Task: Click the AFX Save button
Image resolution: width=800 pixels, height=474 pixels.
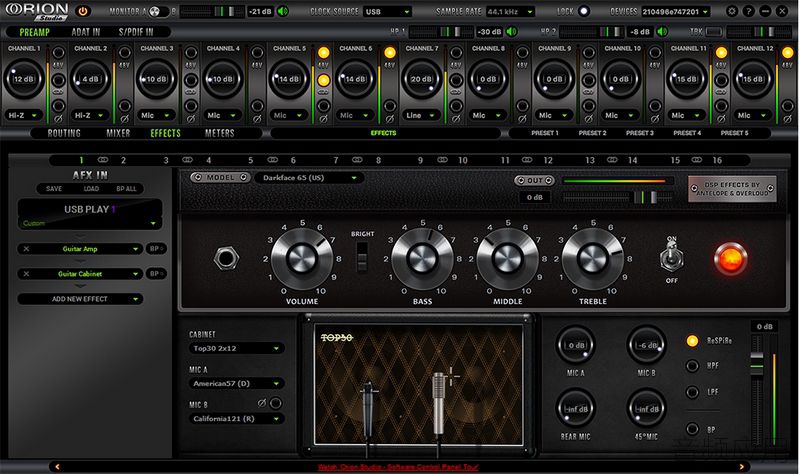Action: click(x=54, y=189)
